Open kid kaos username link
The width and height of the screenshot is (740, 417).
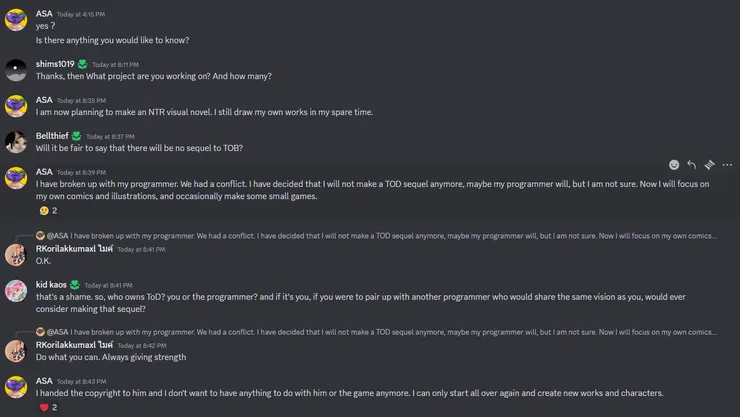pos(51,284)
